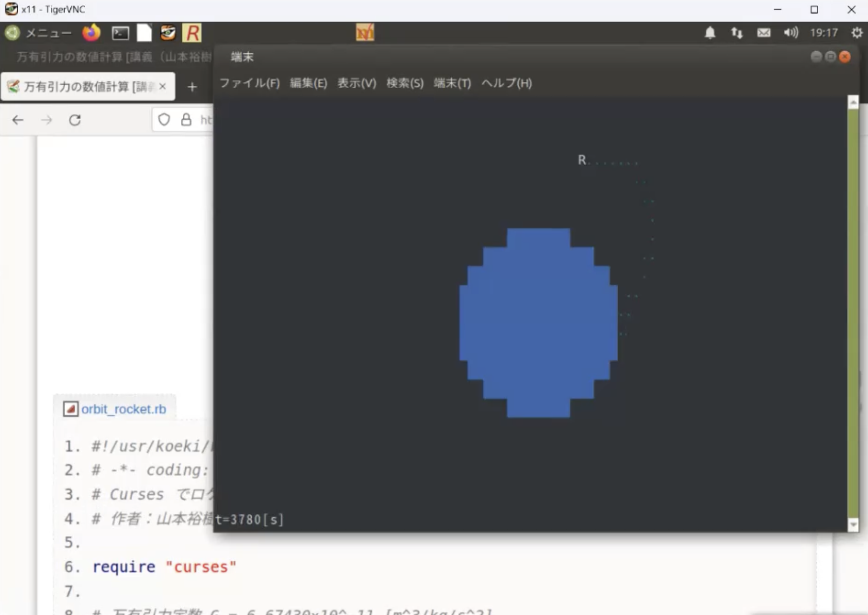Viewport: 868px width, 615px height.
Task: Open the orbit_rocket.rb file link
Action: [x=123, y=409]
